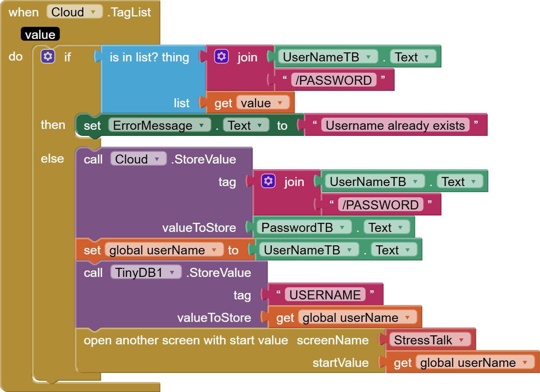Image resolution: width=540 pixels, height=392 pixels.
Task: Click the 'screenName' label text
Action: point(333,340)
